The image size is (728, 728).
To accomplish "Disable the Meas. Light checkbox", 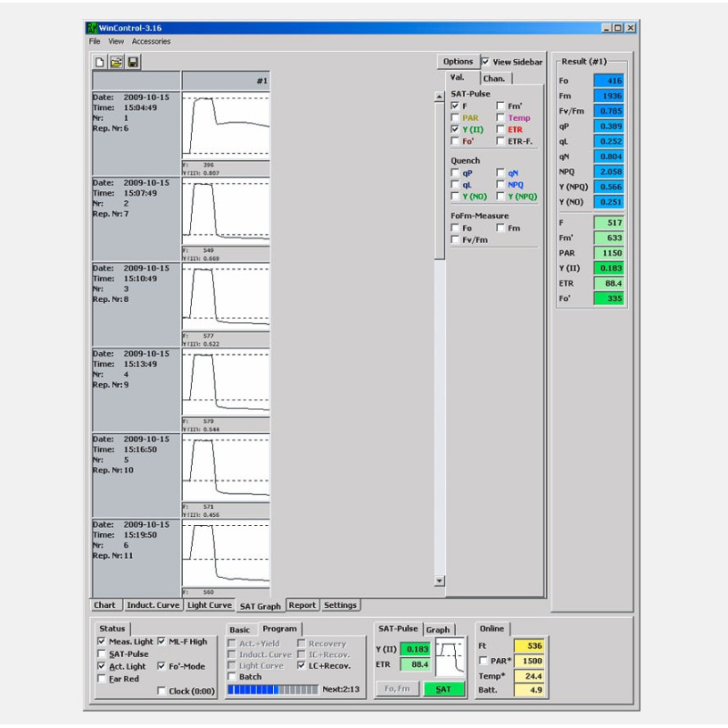I will (102, 642).
